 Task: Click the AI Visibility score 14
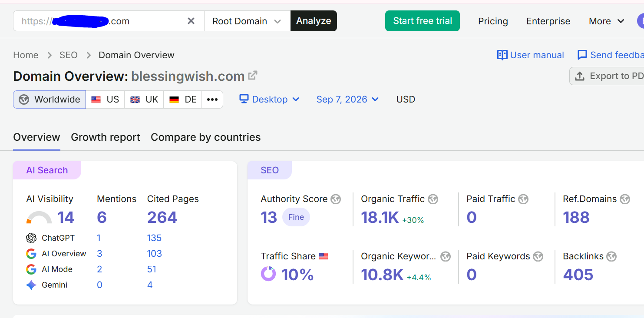66,217
